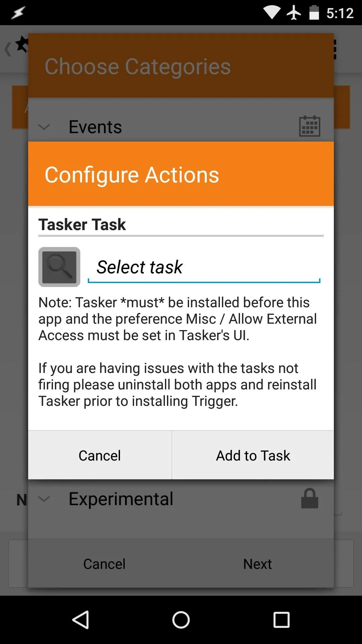The image size is (362, 644).
Task: Open the overflow menu dots at top right
Action: (x=335, y=50)
